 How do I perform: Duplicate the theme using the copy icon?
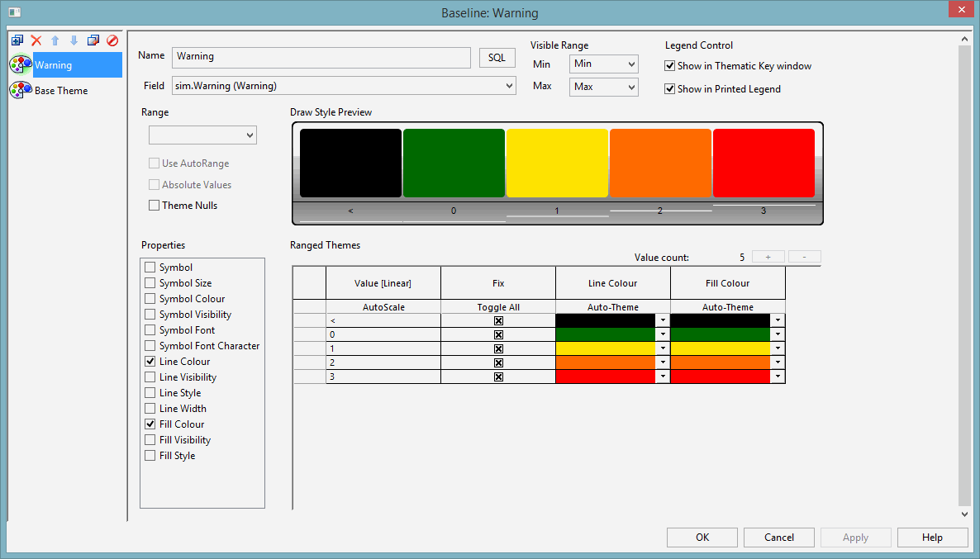(x=93, y=40)
